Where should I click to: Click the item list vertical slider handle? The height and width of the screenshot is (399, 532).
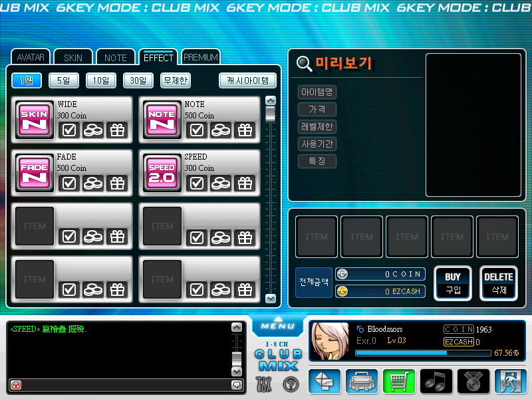pos(270,114)
